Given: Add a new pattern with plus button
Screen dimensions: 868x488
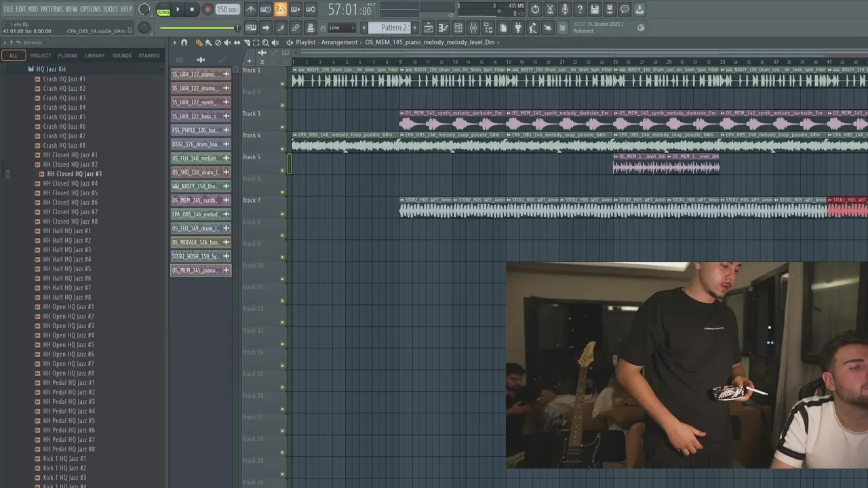Looking at the screenshot, I should pos(415,28).
